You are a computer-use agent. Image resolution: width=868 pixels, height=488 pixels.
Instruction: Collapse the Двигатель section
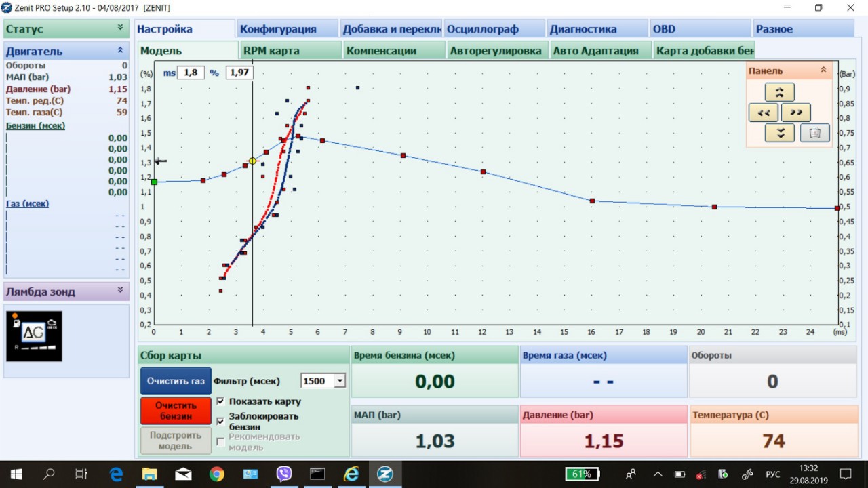120,50
